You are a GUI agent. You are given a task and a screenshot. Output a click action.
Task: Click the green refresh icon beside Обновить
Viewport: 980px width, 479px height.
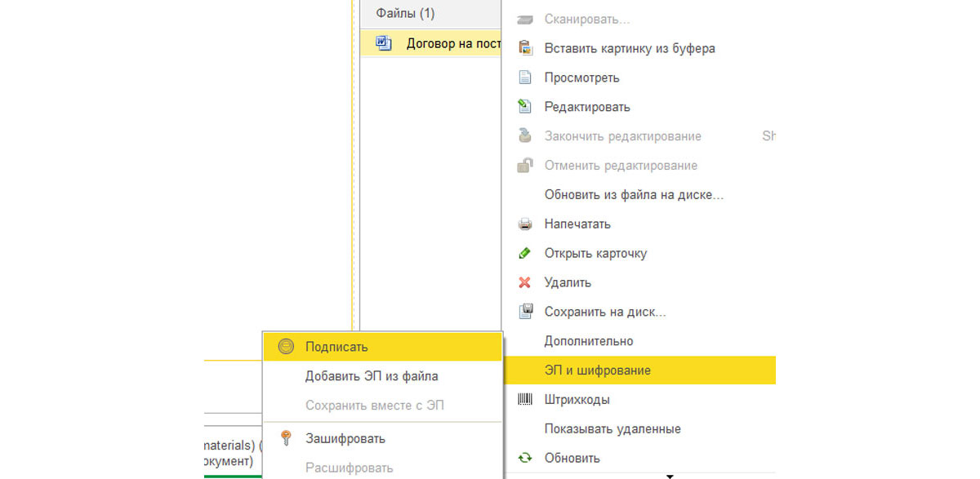coord(525,459)
